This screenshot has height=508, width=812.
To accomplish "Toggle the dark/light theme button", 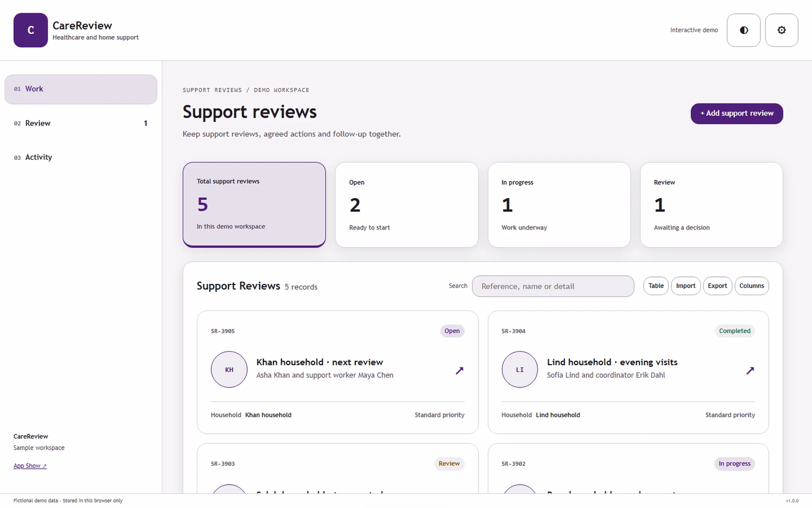I will click(x=743, y=30).
